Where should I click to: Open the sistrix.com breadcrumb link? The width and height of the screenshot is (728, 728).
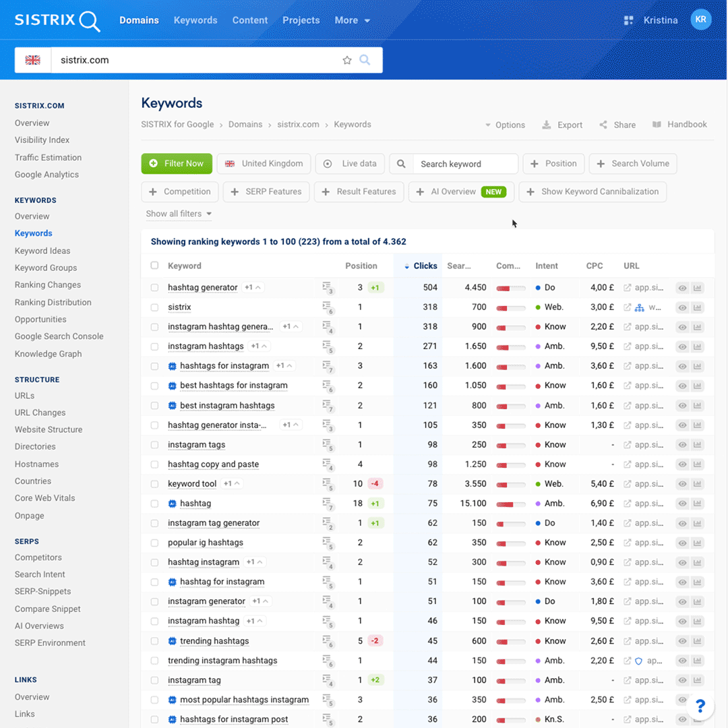click(x=298, y=125)
